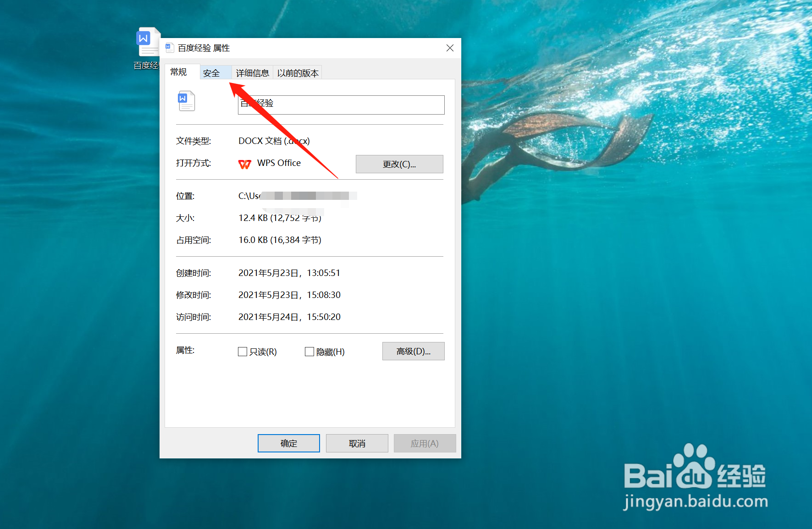
Task: Close the 百度经验 属性 dialog
Action: pos(450,48)
